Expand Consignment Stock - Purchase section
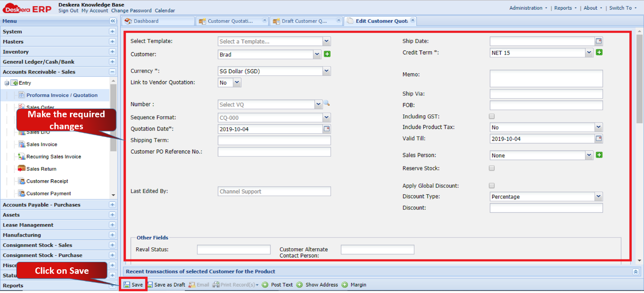The height and width of the screenshot is (293, 644). 112,255
